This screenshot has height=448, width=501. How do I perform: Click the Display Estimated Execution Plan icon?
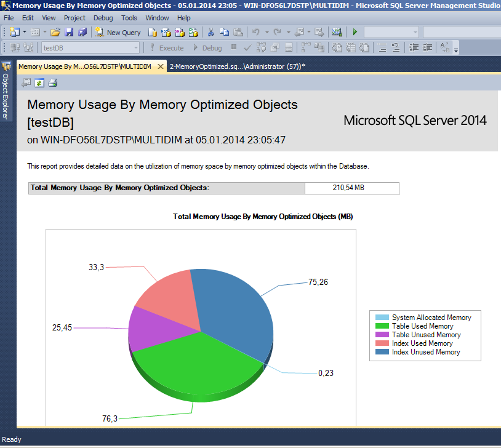(261, 47)
